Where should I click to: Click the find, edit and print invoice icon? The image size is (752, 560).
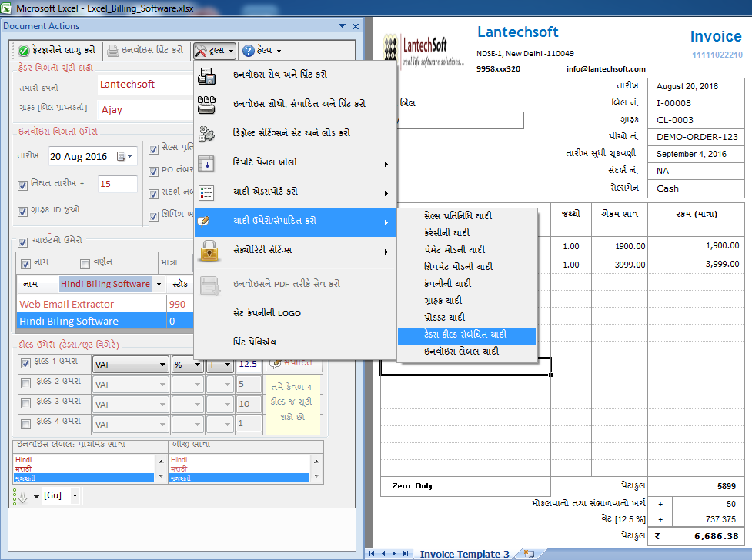tap(207, 105)
